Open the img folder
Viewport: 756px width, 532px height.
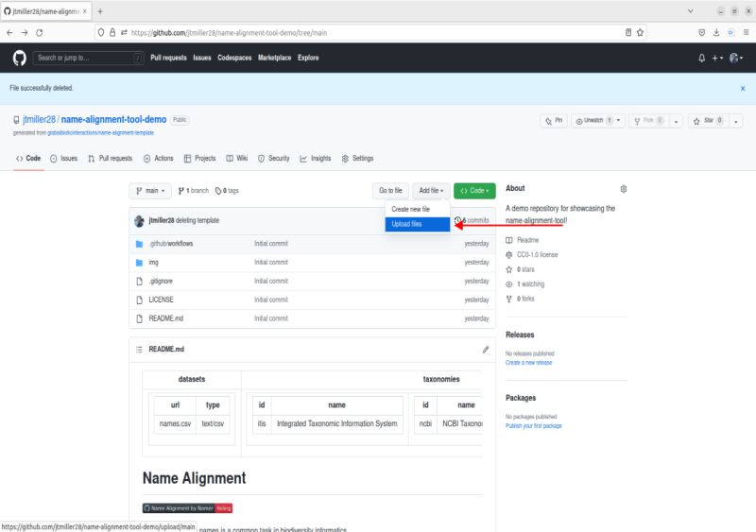[x=153, y=263]
